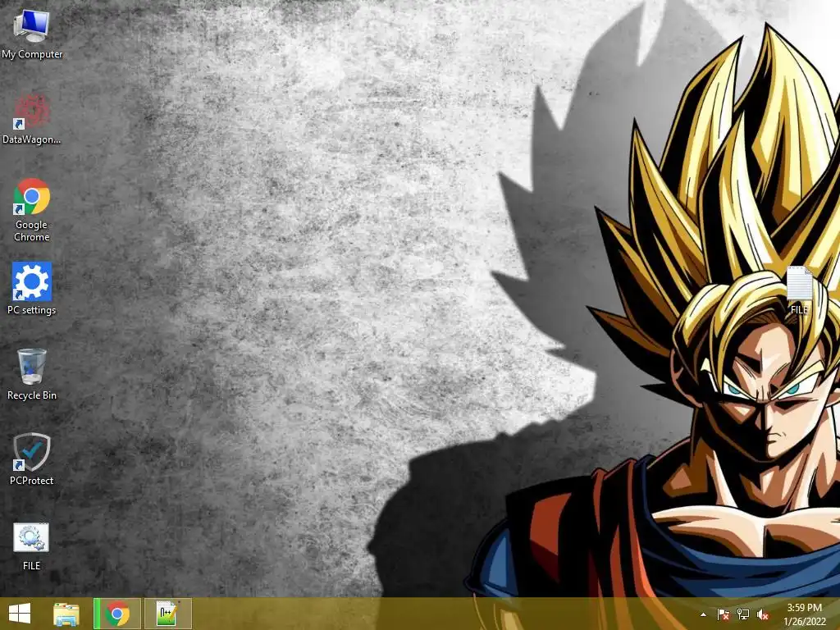Image resolution: width=840 pixels, height=630 pixels.
Task: Open the network status tray icon
Action: [742, 614]
